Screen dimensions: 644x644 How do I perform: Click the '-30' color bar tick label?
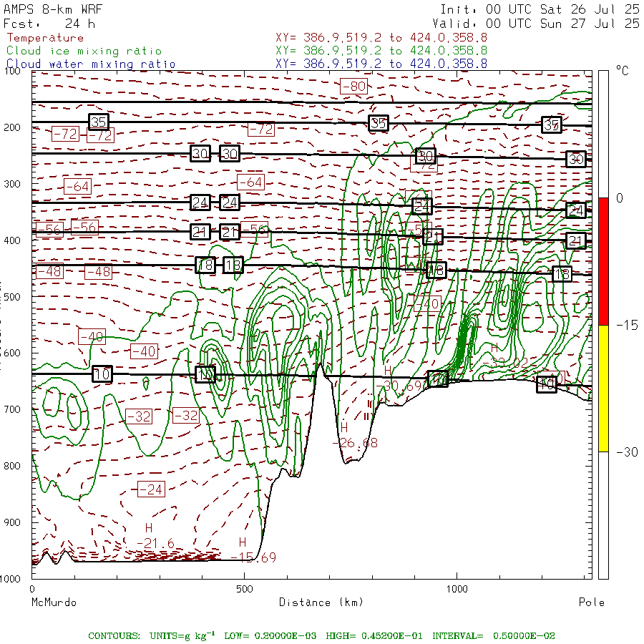(627, 452)
